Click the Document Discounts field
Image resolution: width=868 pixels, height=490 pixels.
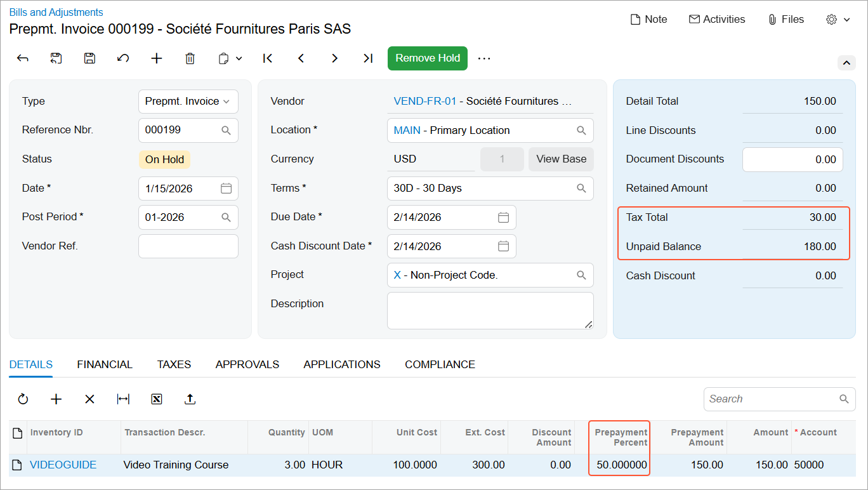click(x=792, y=159)
